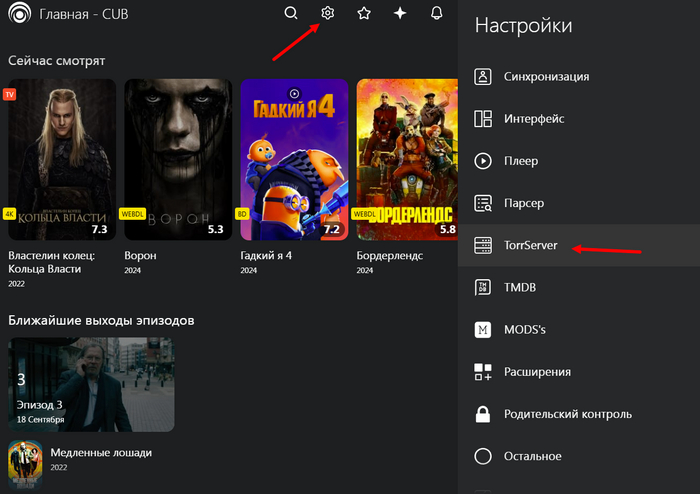Viewport: 700px width, 494px height.
Task: Click the four-point sparkle icon
Action: click(400, 13)
